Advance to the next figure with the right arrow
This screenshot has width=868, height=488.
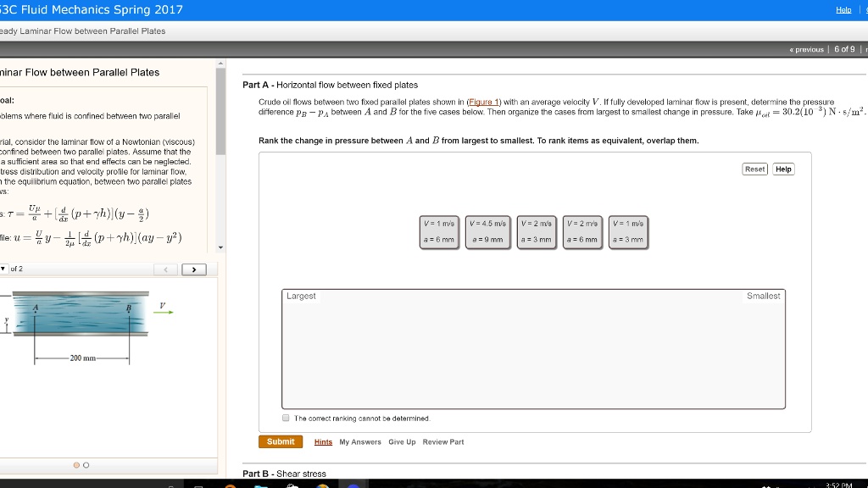tap(193, 269)
